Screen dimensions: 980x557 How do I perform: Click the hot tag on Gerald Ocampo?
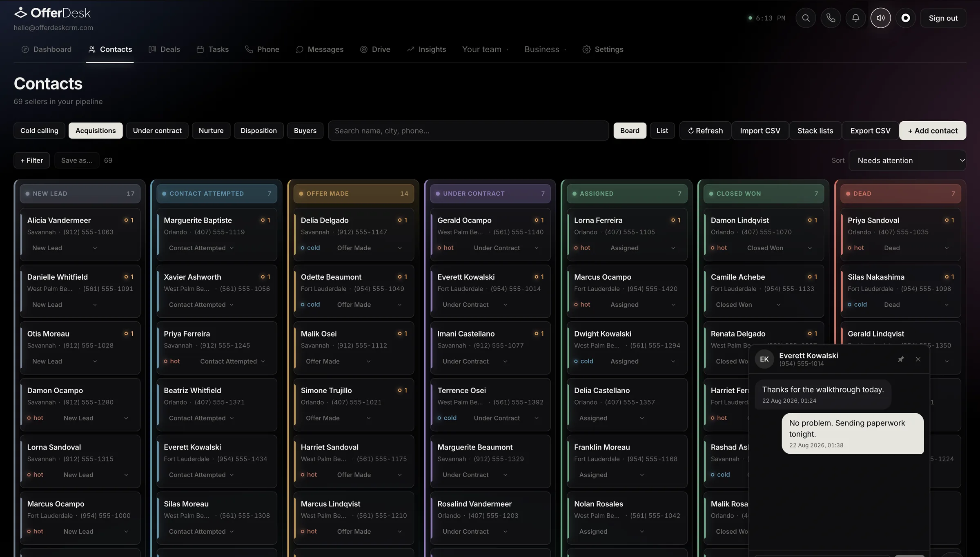(445, 248)
